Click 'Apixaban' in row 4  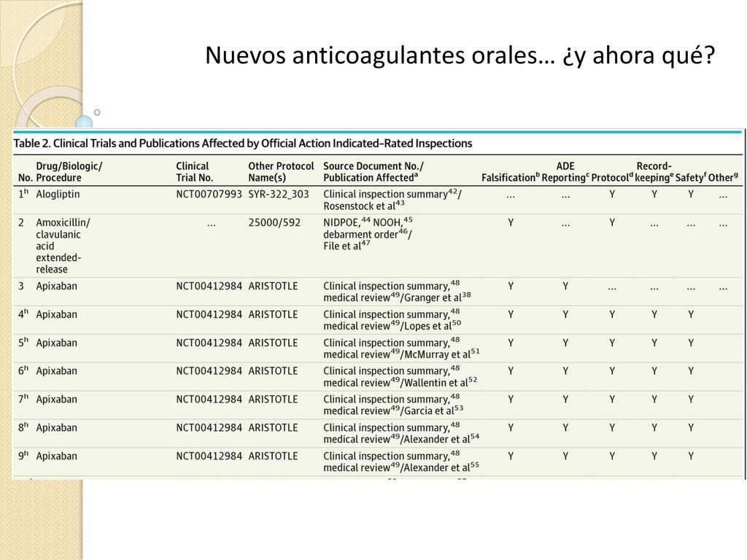tap(56, 315)
